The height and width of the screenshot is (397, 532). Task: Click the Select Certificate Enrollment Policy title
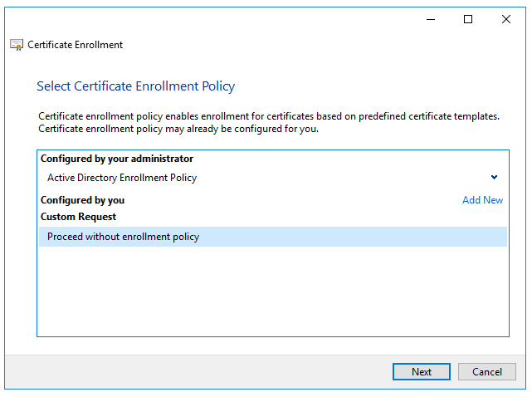click(x=136, y=86)
